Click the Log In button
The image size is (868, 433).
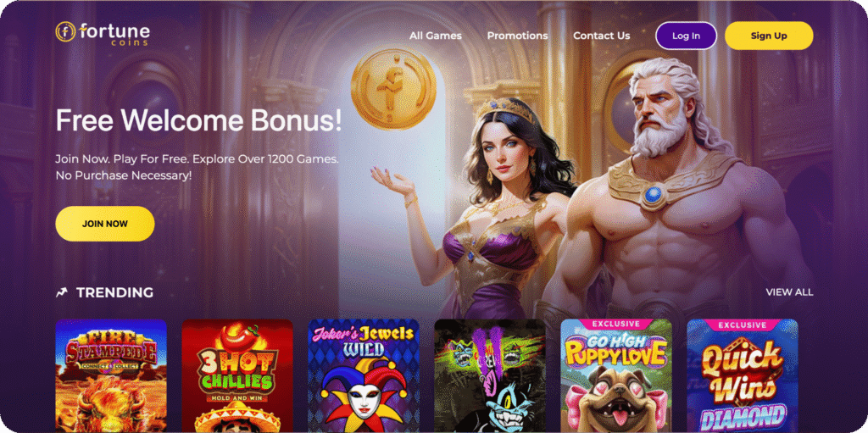tap(686, 36)
